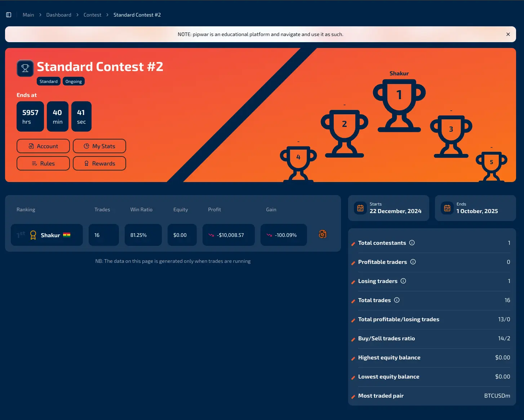The height and width of the screenshot is (420, 524).
Task: View My Stats
Action: click(99, 146)
